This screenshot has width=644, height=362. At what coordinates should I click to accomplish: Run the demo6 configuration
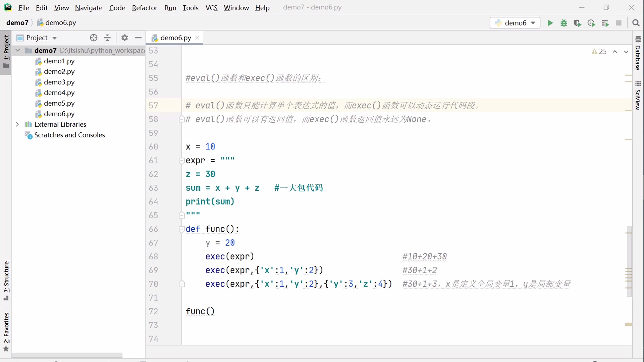tap(550, 23)
